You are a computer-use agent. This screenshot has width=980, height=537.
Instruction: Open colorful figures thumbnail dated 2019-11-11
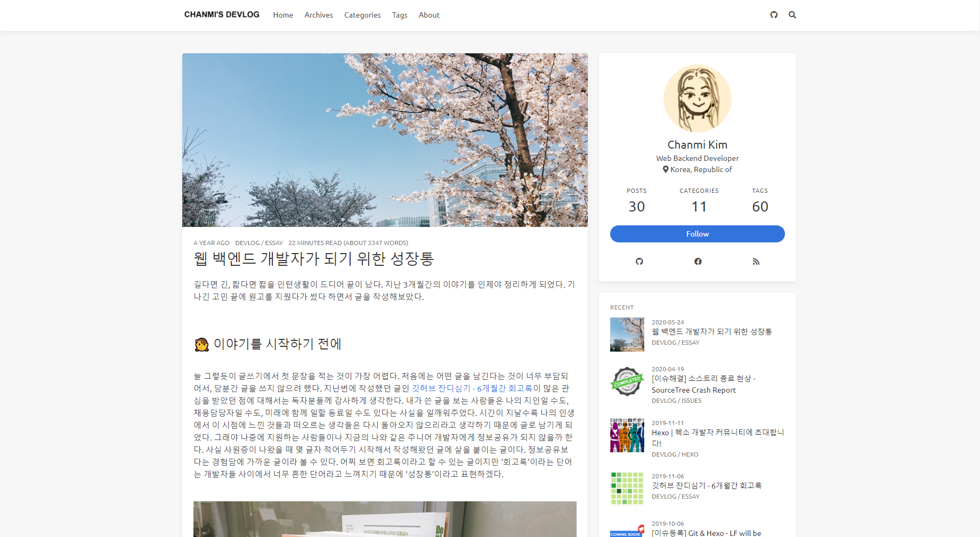click(x=627, y=435)
